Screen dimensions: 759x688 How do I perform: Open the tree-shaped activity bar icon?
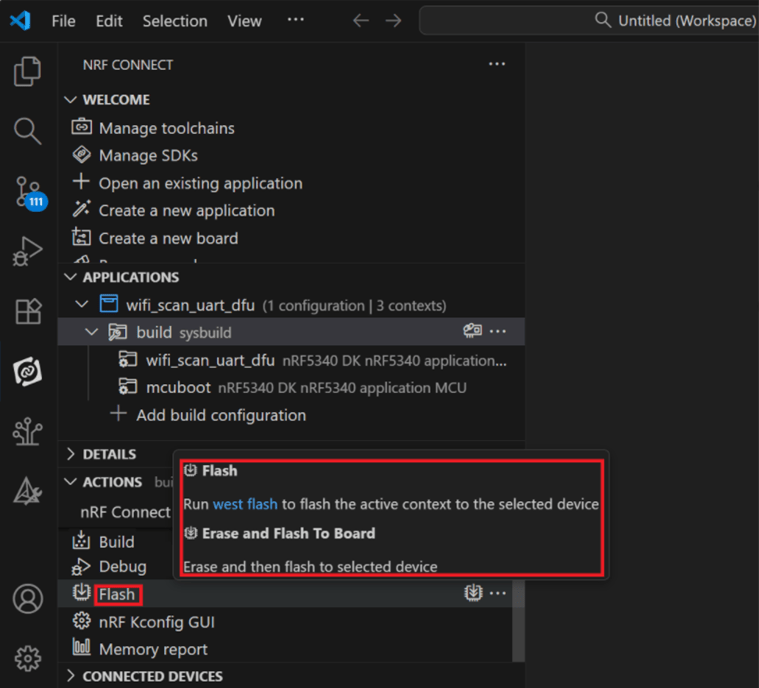[28, 431]
